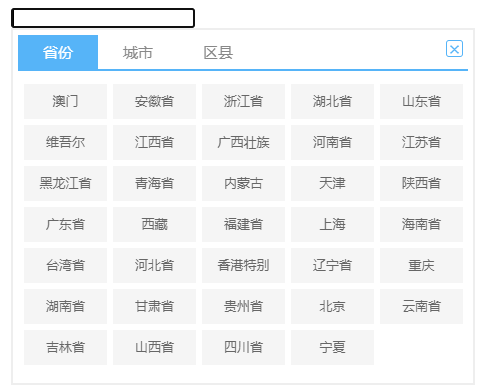Select 甘肃省
485x391 pixels.
(154, 306)
